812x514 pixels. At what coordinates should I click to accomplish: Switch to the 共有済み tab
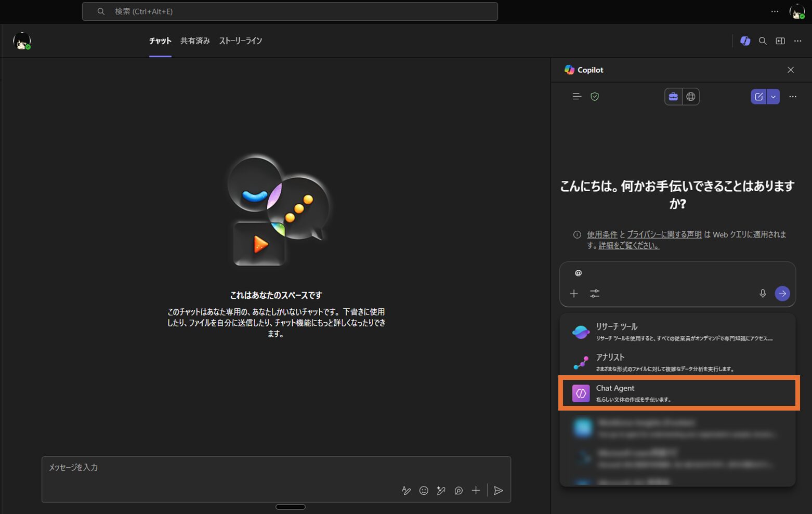click(x=195, y=41)
